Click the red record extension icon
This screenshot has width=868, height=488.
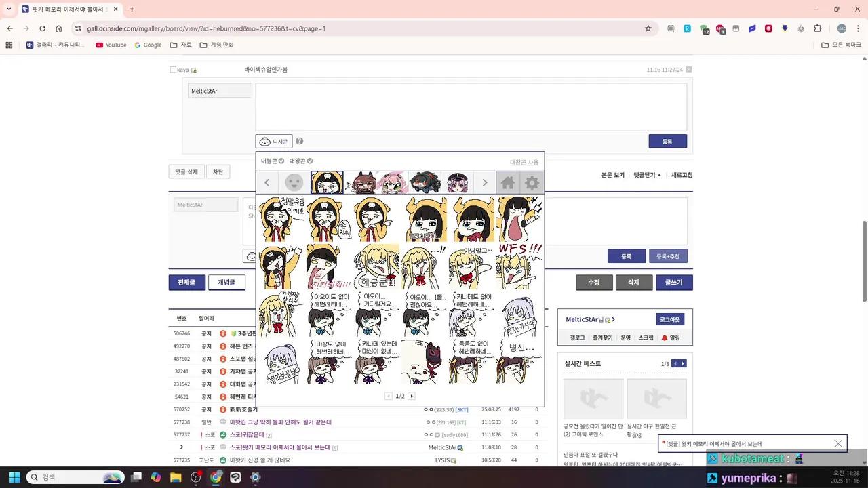768,28
